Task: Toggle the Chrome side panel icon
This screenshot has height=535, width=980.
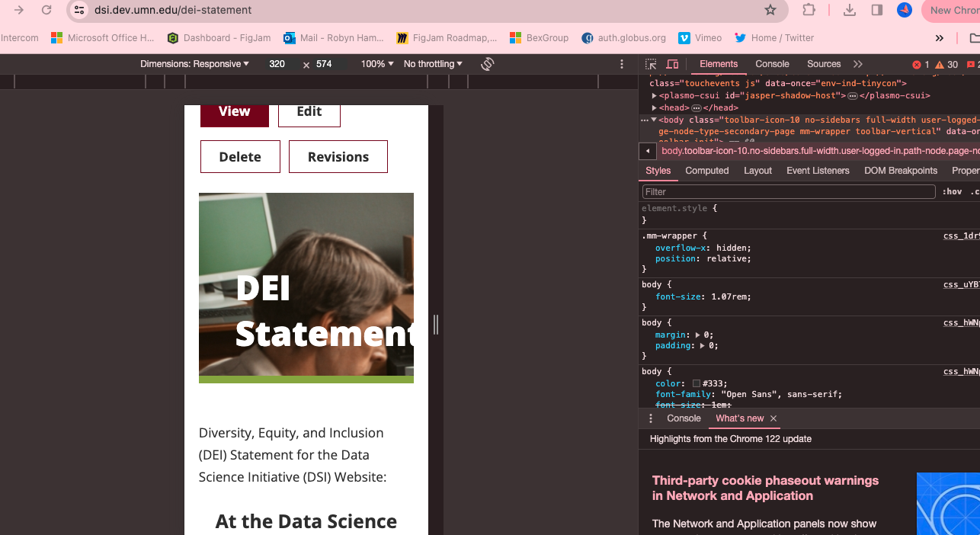Action: pyautogui.click(x=877, y=11)
